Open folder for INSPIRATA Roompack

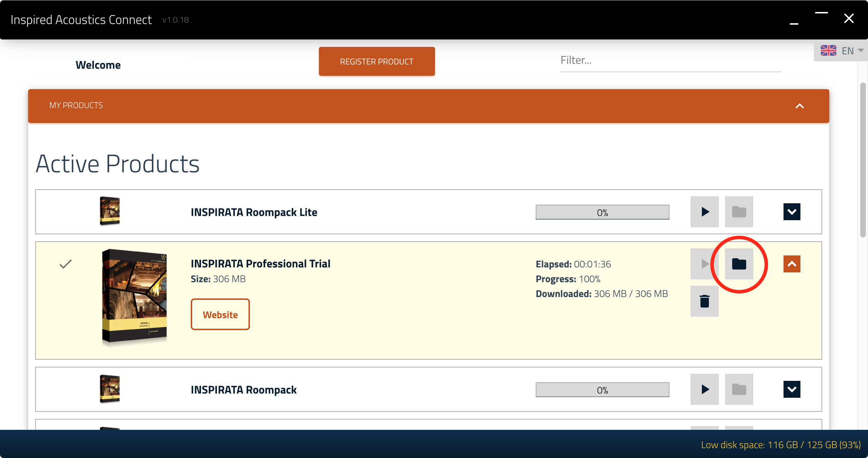coord(739,389)
